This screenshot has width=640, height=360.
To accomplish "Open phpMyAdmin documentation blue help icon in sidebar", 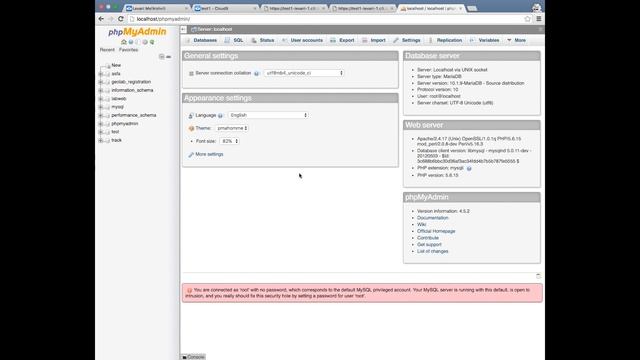I will click(131, 42).
